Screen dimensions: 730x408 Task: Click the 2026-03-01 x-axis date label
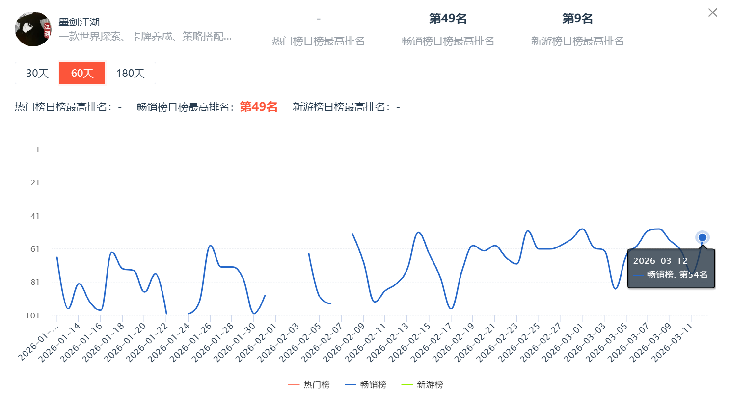pyautogui.click(x=570, y=341)
